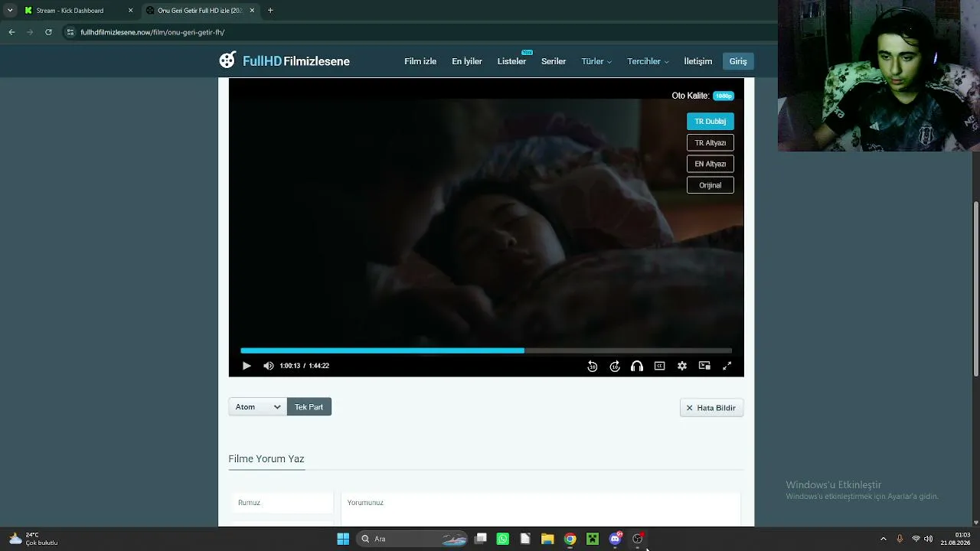
Task: Open Discord from the taskbar
Action: 615,539
